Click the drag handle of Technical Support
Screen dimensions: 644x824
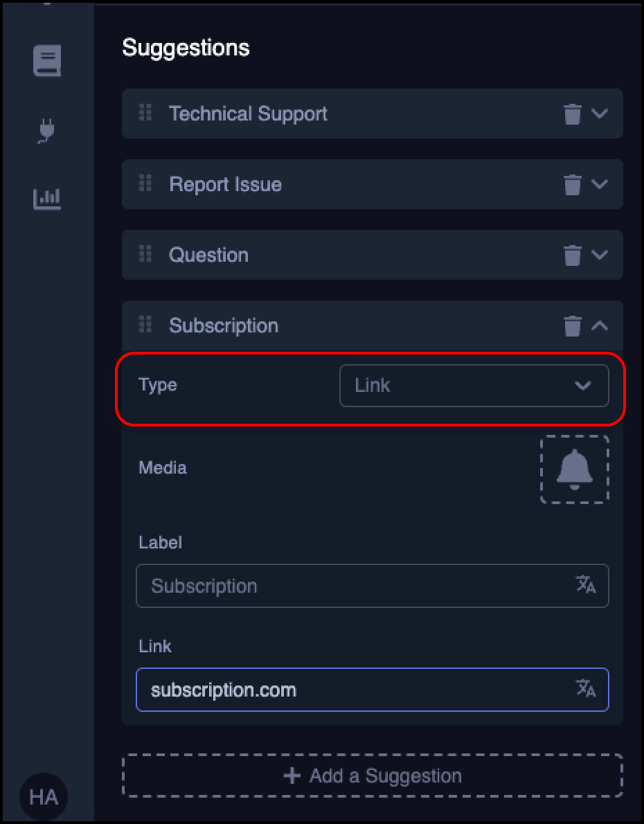pyautogui.click(x=145, y=114)
